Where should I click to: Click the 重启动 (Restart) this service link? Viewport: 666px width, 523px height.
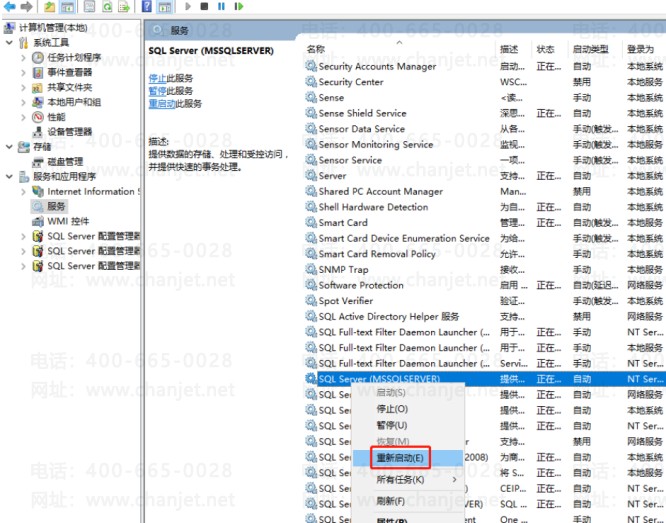pyautogui.click(x=162, y=104)
